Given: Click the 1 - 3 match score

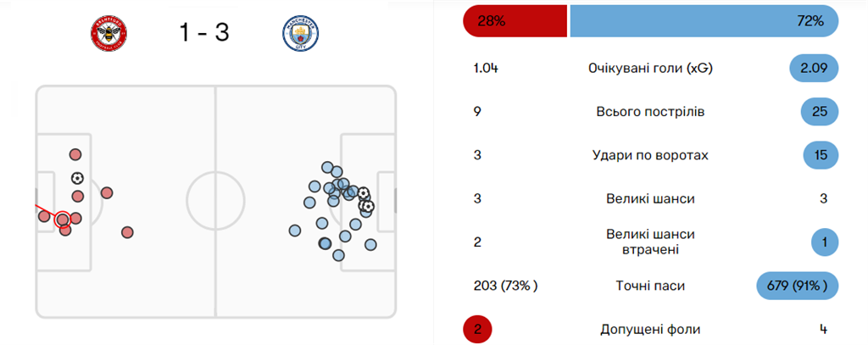Looking at the screenshot, I should (204, 33).
